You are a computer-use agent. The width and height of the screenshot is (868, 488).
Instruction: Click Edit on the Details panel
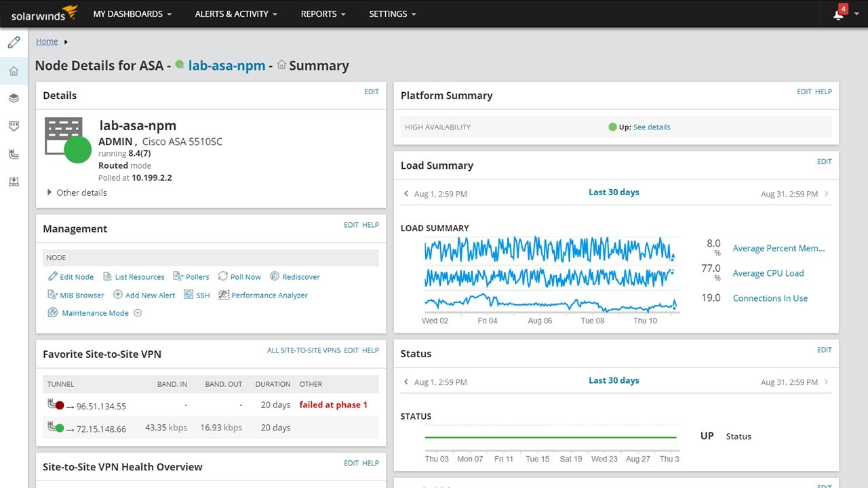[x=372, y=91]
